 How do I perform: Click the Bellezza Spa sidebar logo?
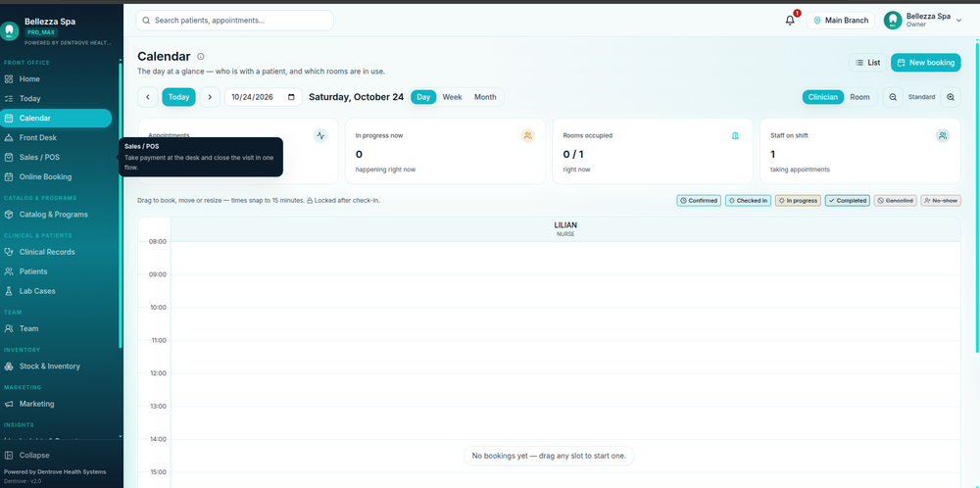[x=9, y=29]
